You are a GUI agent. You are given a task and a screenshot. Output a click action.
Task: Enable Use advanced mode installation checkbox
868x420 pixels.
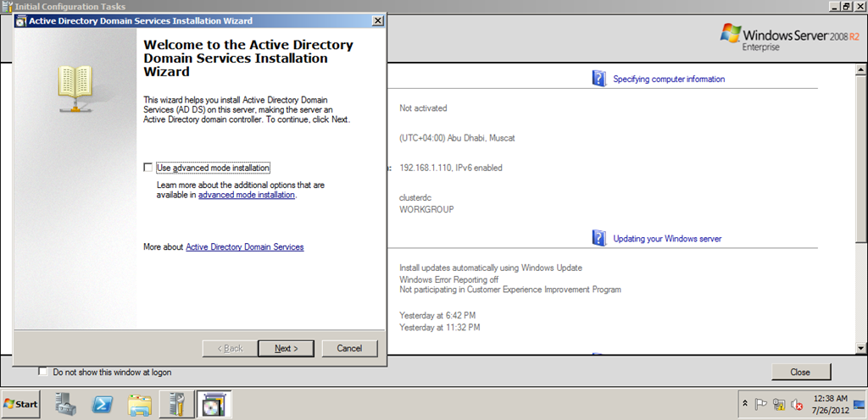147,168
